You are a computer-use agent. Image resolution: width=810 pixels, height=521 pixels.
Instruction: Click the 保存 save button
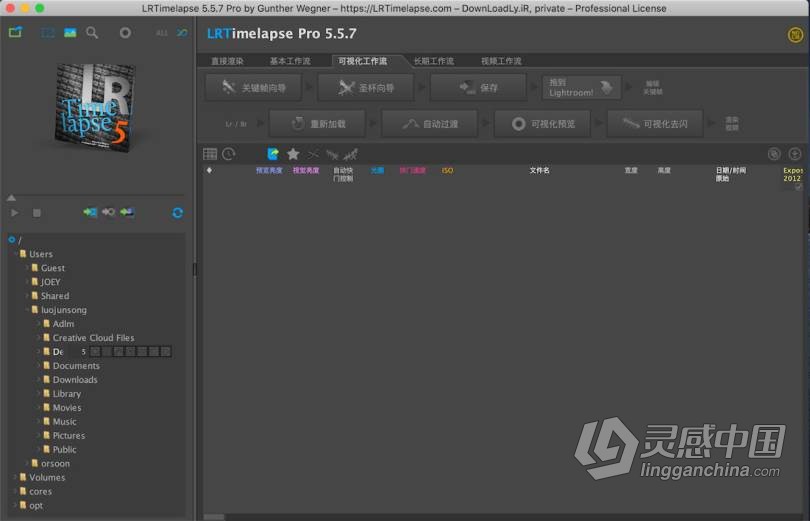click(478, 87)
